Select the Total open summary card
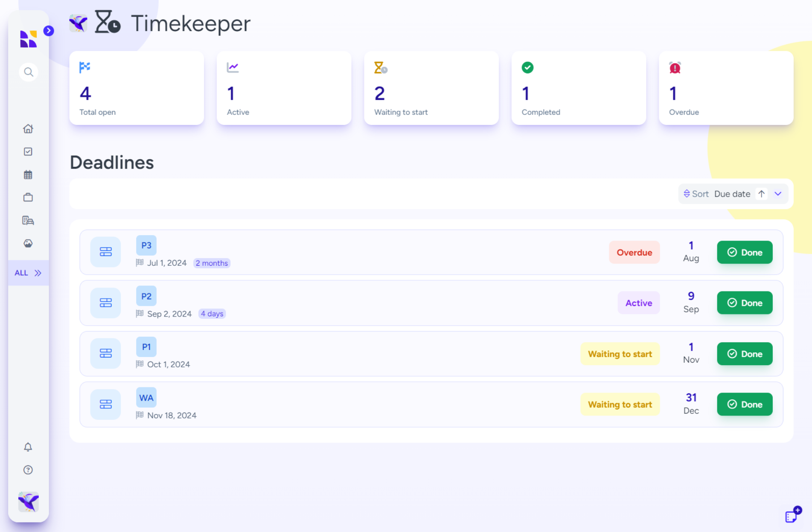The width and height of the screenshot is (812, 532). 137,88
